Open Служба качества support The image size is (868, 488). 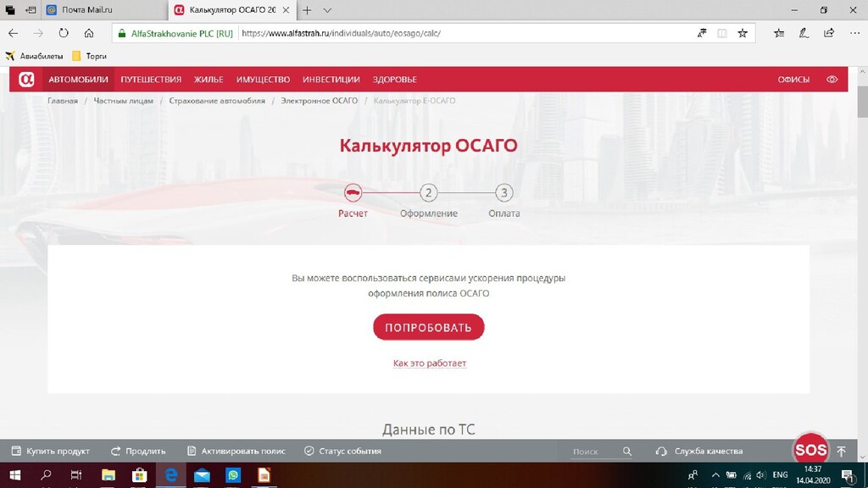point(699,451)
